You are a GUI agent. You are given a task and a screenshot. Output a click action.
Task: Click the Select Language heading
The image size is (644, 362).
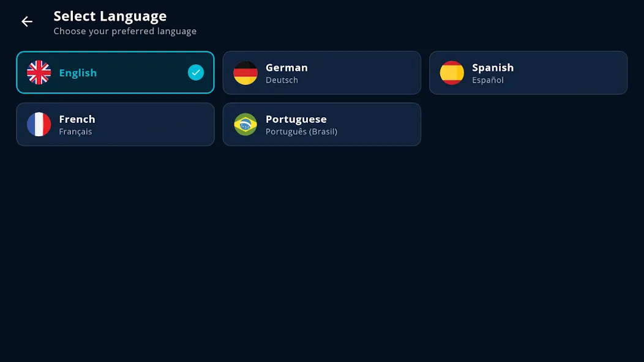coord(110,16)
